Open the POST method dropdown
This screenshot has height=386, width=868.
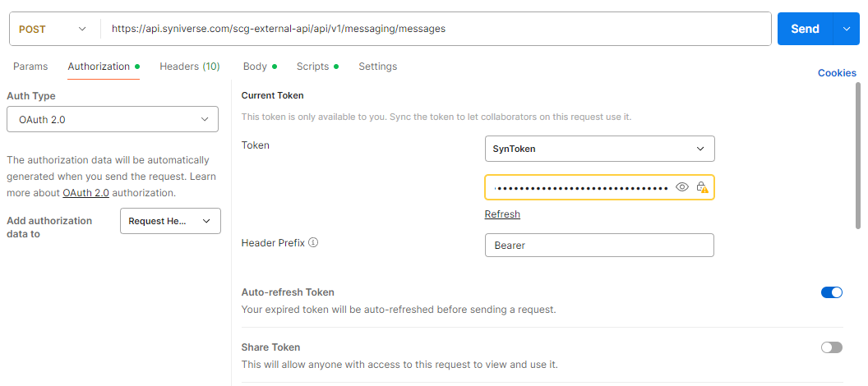click(53, 29)
